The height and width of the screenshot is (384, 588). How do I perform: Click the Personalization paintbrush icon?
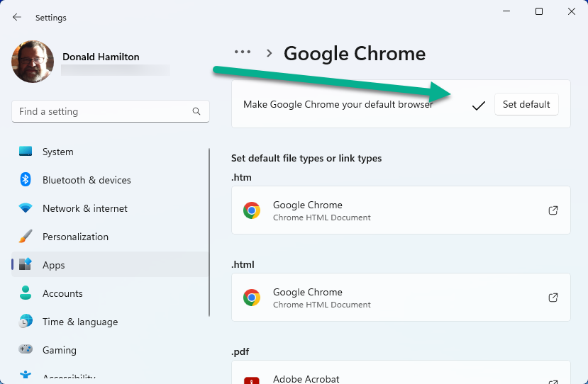(26, 236)
